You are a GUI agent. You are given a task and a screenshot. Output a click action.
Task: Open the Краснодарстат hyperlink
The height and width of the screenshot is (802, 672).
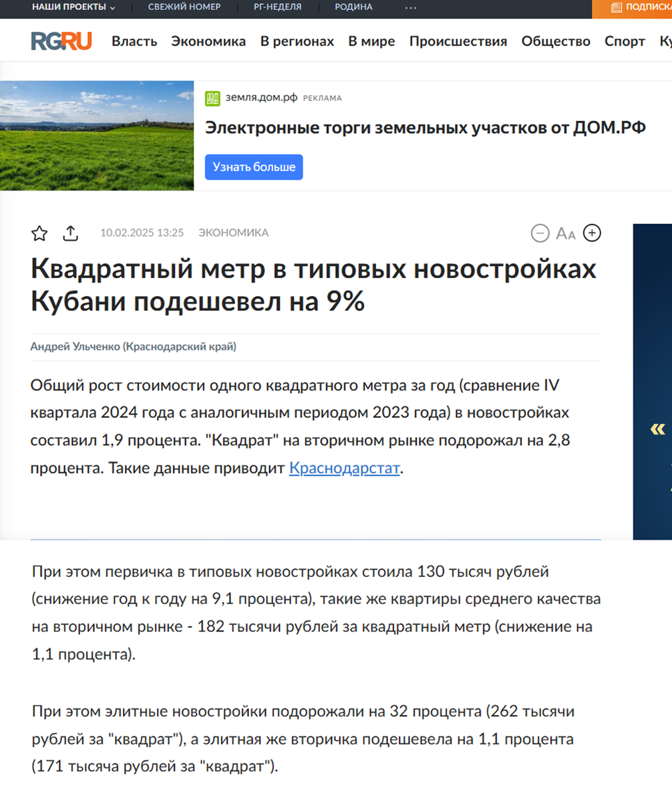click(x=344, y=469)
